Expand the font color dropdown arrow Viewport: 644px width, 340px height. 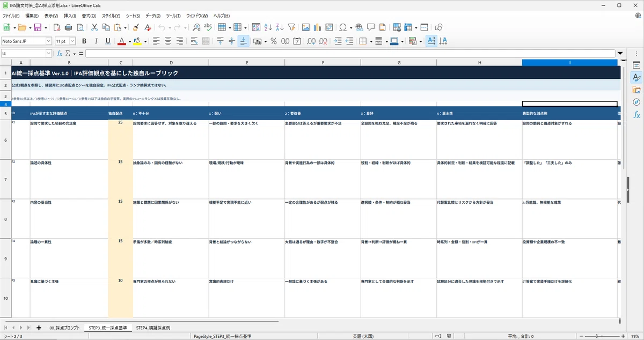coord(129,41)
